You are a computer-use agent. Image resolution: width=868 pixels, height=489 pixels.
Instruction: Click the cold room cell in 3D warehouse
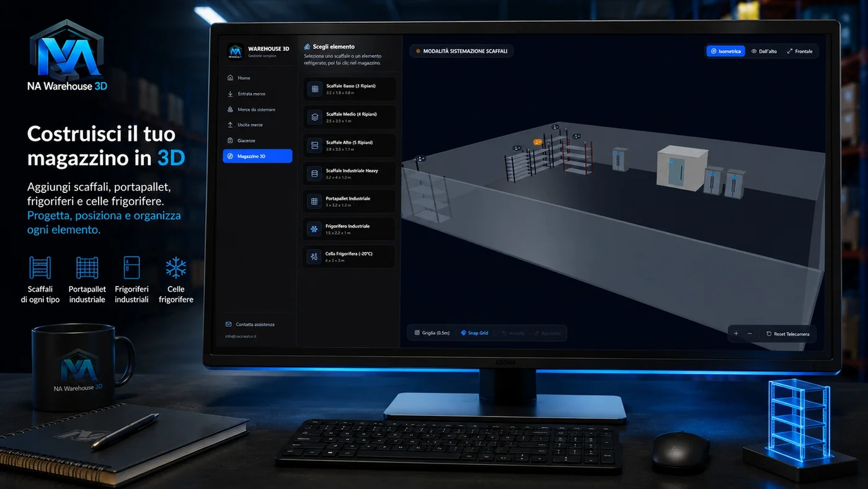click(682, 168)
